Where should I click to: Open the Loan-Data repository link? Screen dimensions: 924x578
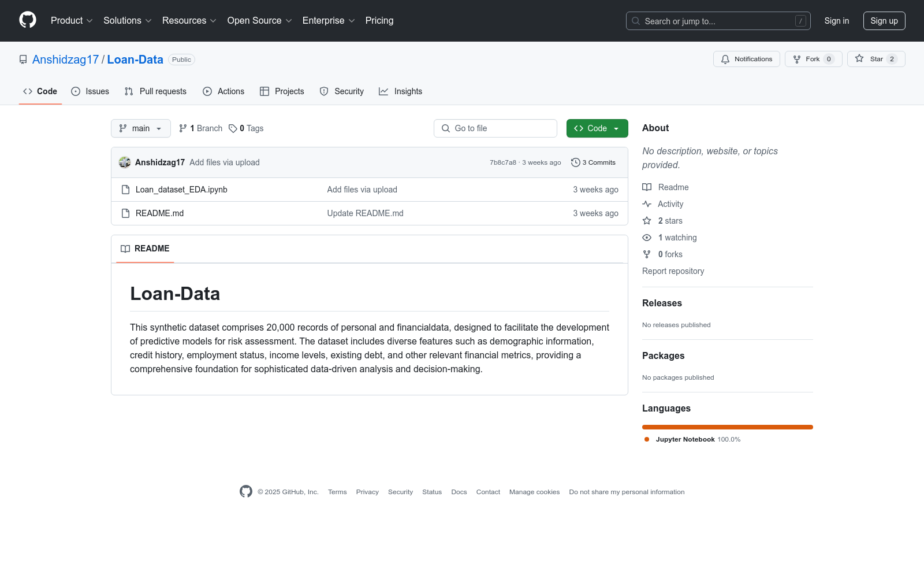135,60
